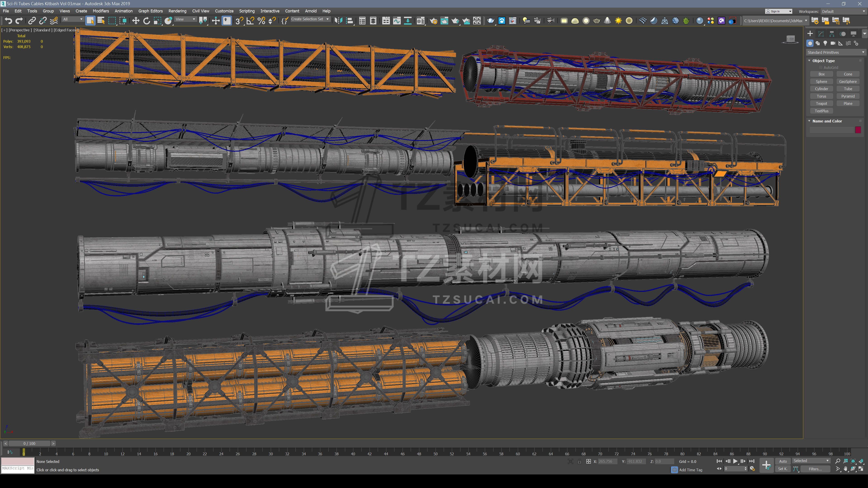
Task: Toggle the Selection Lock padlock
Action: click(x=579, y=461)
